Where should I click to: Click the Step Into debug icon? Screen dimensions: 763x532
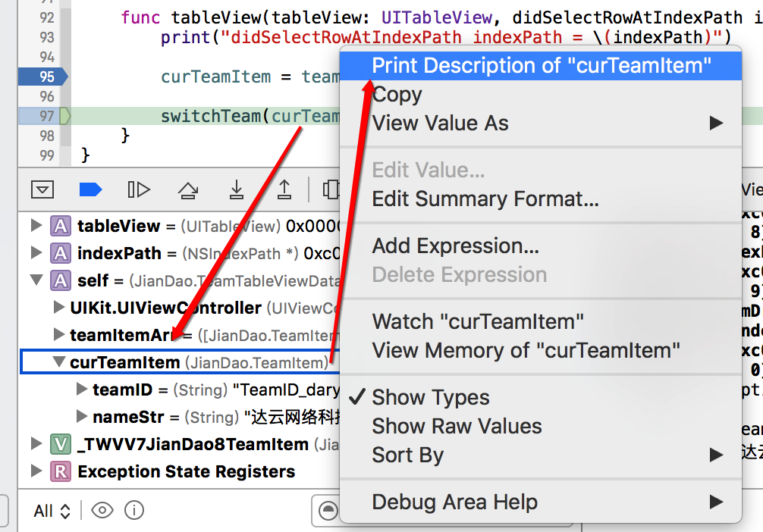coord(237,189)
